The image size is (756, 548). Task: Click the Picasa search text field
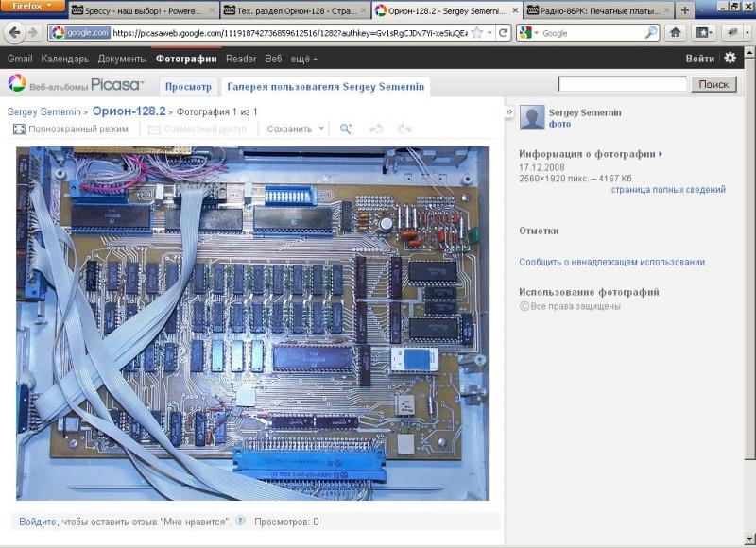click(x=622, y=84)
